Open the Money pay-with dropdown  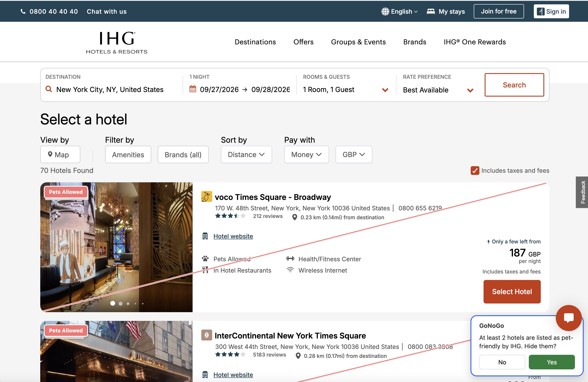(306, 154)
